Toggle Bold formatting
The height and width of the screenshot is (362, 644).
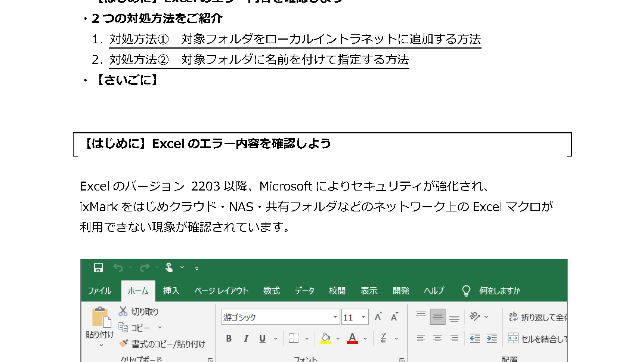pos(229,338)
